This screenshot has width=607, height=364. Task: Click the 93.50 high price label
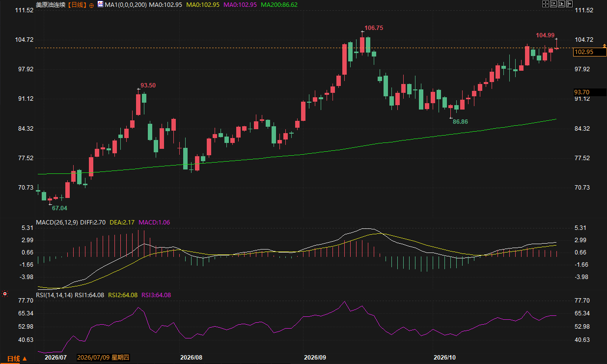148,85
